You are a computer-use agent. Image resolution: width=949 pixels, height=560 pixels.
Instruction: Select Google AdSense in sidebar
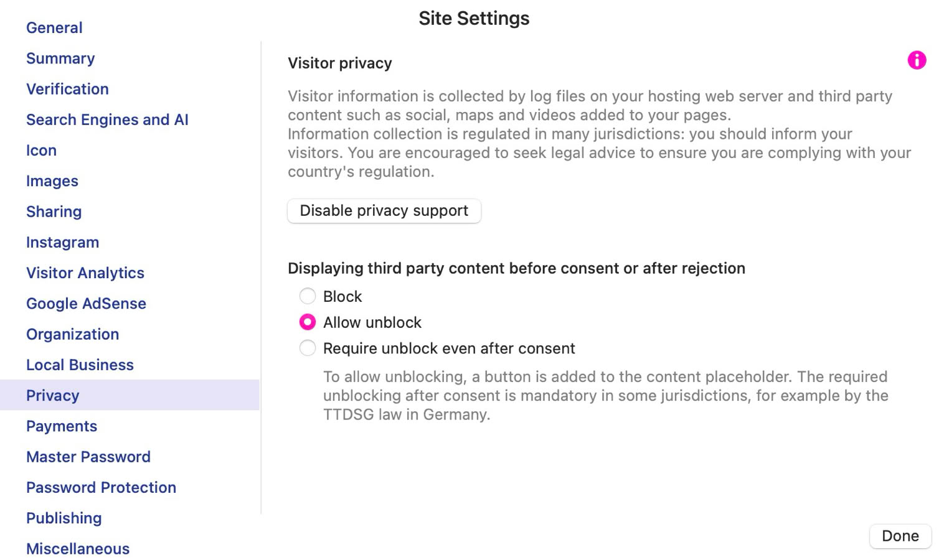click(86, 304)
